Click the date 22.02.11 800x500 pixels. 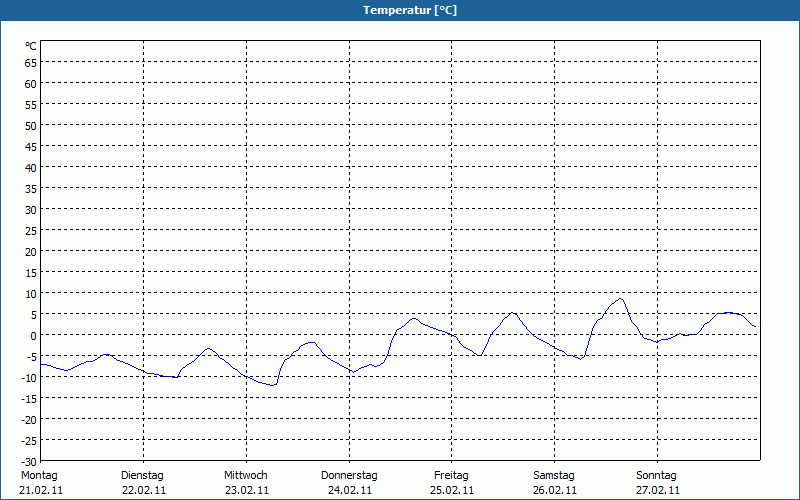(144, 491)
